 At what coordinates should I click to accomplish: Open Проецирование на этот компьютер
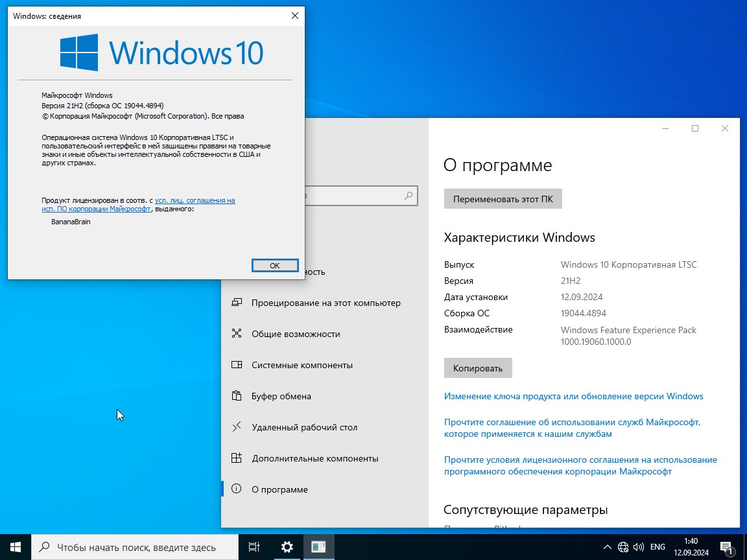pyautogui.click(x=326, y=303)
